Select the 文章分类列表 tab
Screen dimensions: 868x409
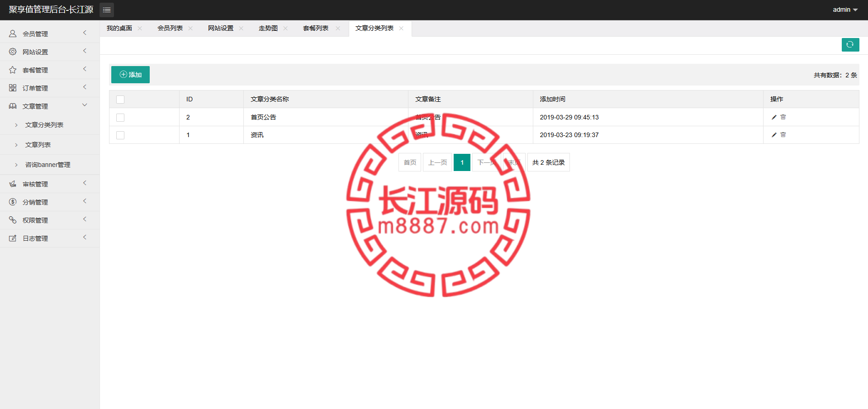click(x=375, y=28)
